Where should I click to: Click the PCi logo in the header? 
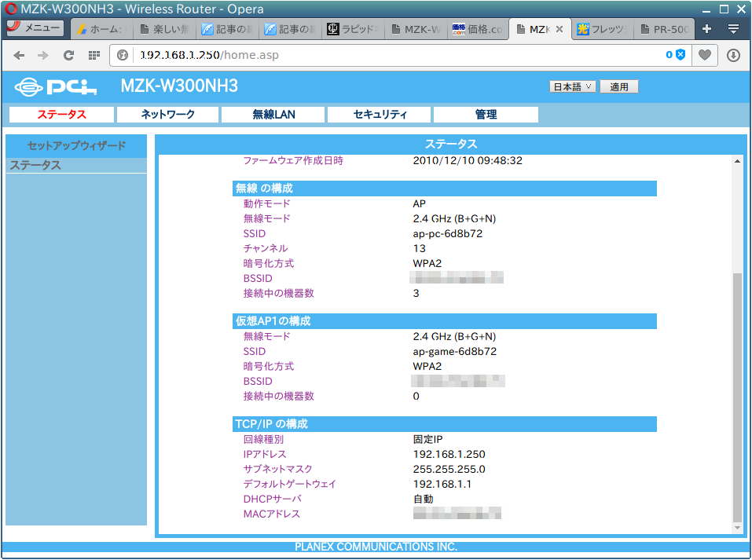[x=56, y=86]
